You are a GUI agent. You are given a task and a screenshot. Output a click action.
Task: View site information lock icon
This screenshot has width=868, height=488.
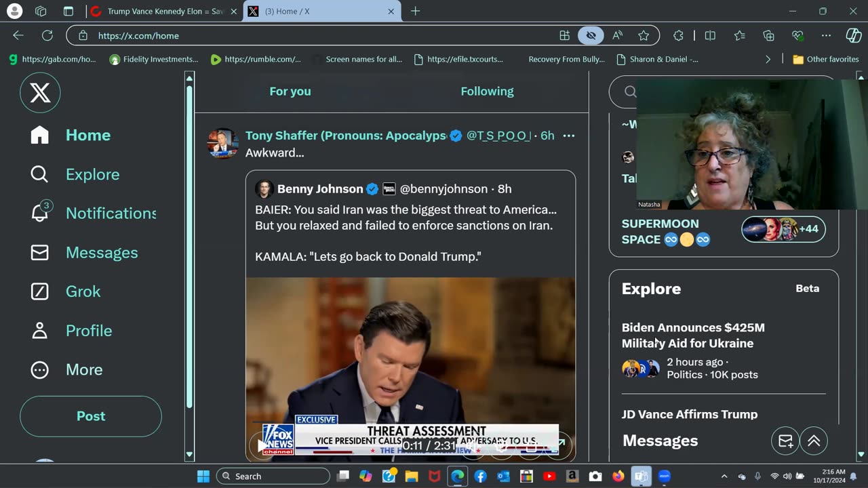point(83,35)
